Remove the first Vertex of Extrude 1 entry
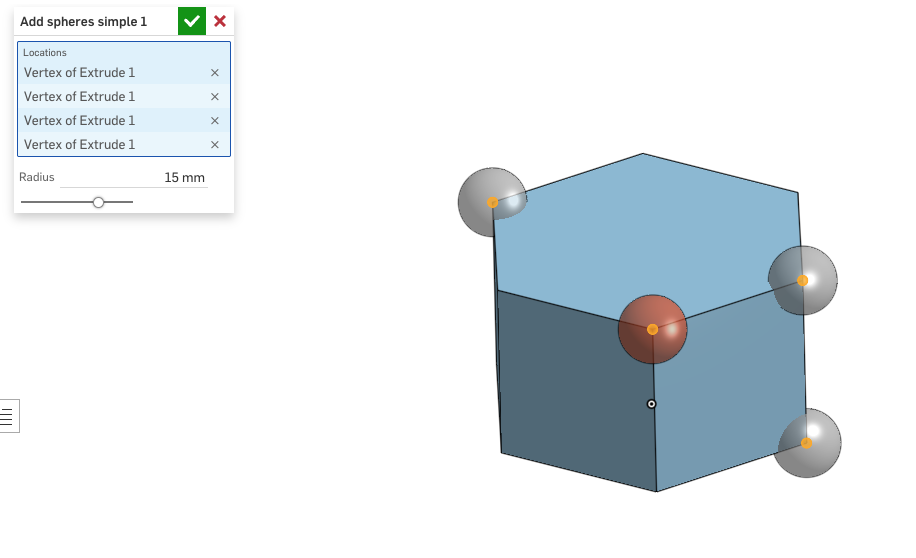This screenshot has height=558, width=916. pyautogui.click(x=214, y=73)
